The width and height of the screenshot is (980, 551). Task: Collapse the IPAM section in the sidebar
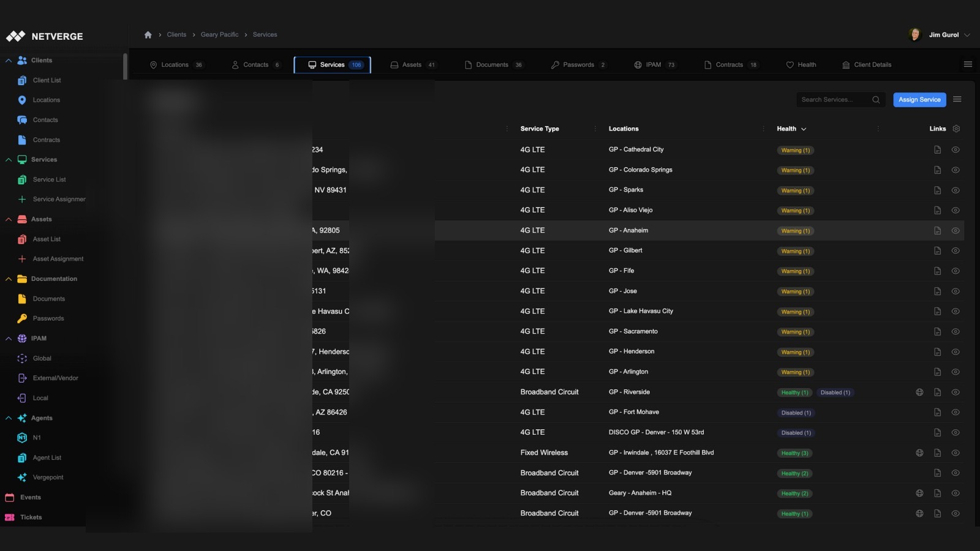(8, 338)
